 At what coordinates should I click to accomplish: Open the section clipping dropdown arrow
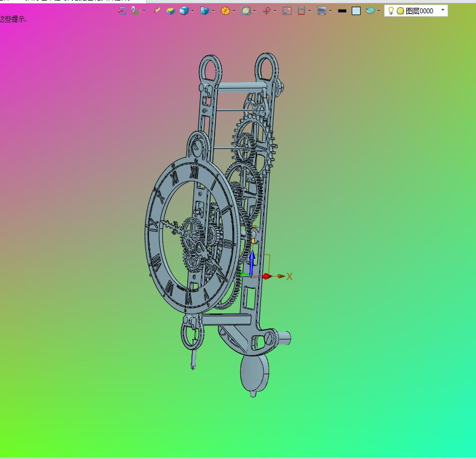click(310, 11)
